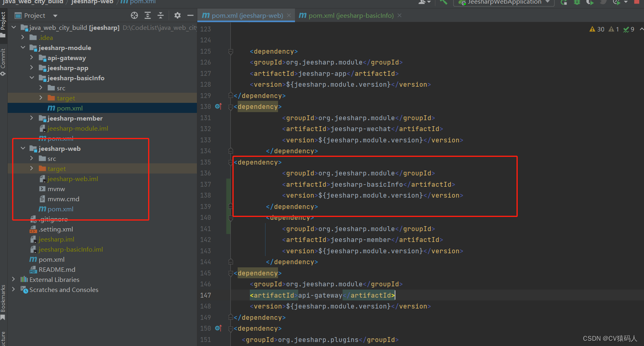Screen dimensions: 644x346
Task: Collapse the jeesharp-basicInfo module
Action: 31,78
